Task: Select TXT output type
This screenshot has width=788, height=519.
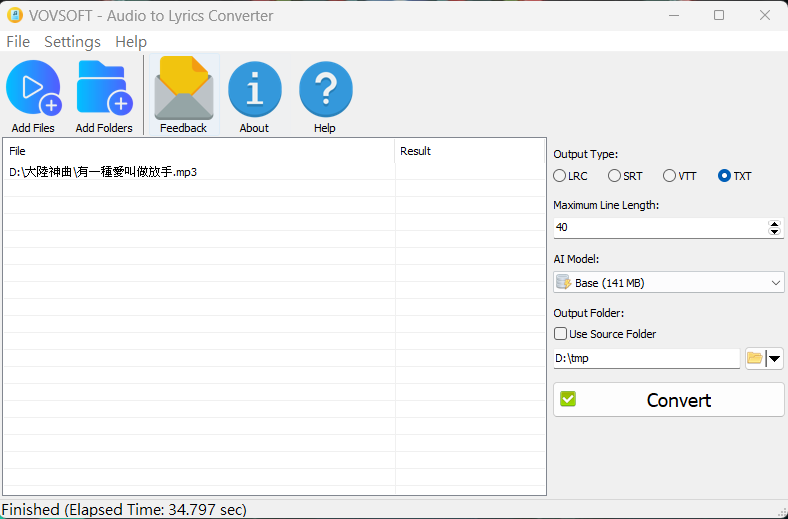Action: click(735, 176)
